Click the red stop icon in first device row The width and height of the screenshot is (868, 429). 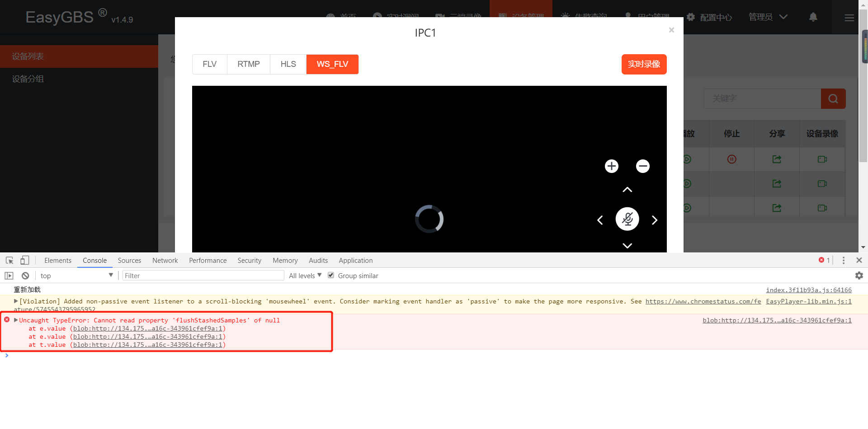point(732,159)
